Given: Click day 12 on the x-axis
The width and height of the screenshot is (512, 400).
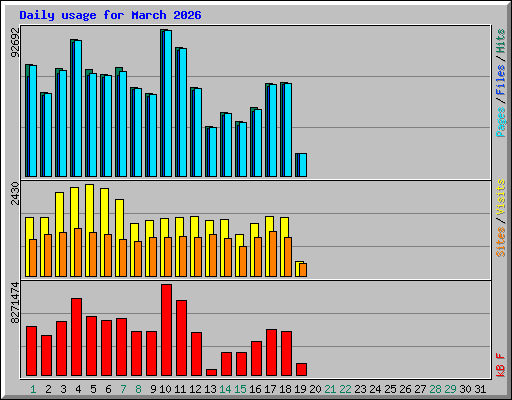Looking at the screenshot, I should tap(195, 389).
